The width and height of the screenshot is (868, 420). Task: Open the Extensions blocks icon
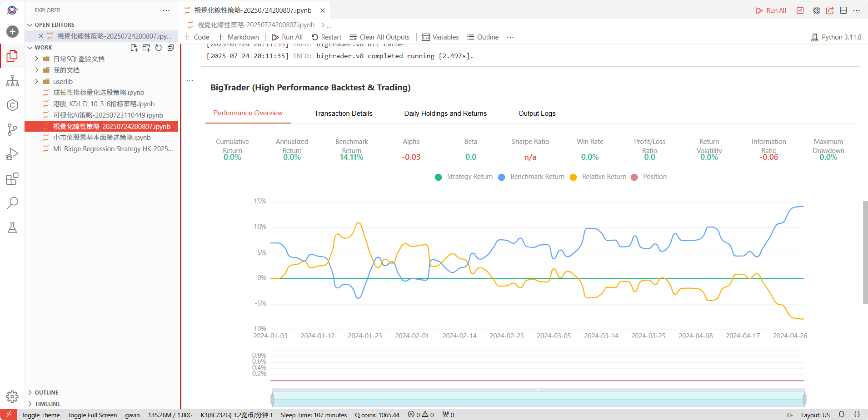click(12, 179)
